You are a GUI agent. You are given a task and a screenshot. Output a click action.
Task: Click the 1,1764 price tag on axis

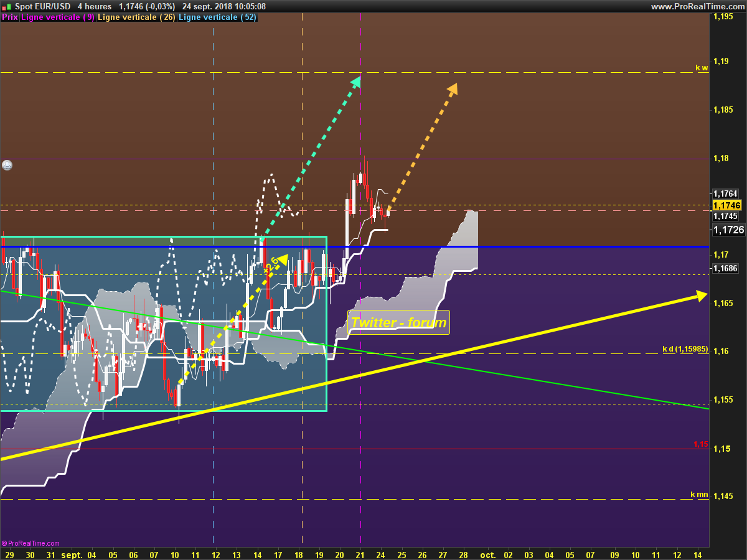click(x=725, y=194)
